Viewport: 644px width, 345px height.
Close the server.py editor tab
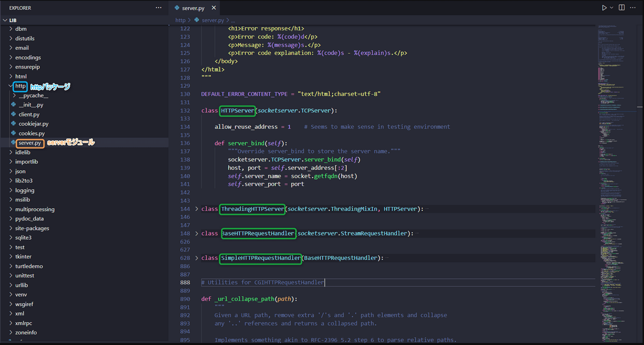[x=214, y=9]
